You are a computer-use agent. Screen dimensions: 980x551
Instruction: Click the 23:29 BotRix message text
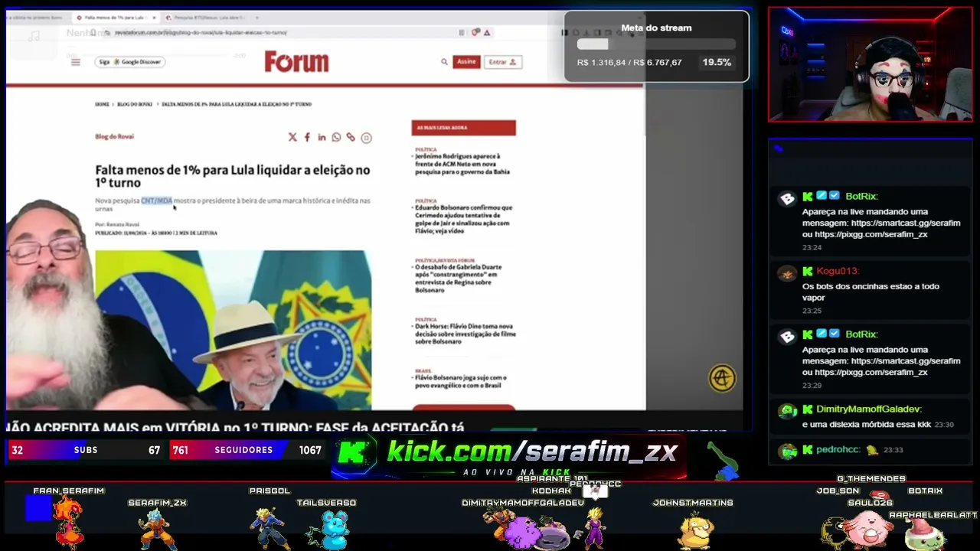881,360
